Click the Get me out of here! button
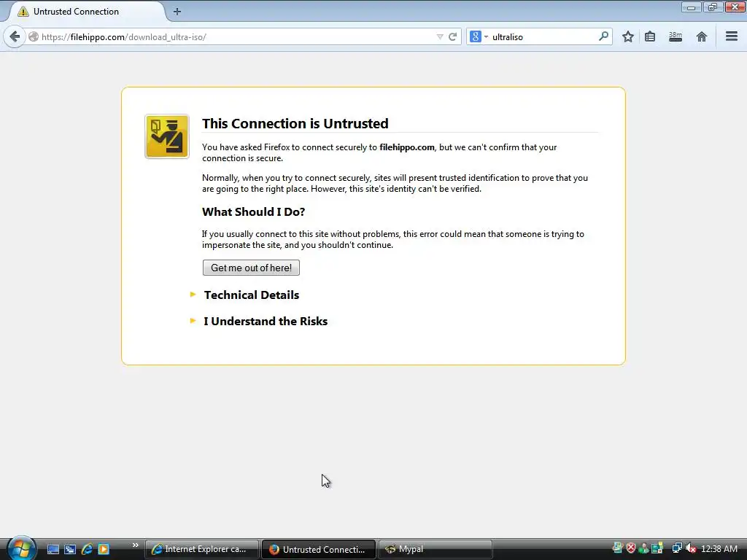Image resolution: width=747 pixels, height=560 pixels. click(251, 268)
